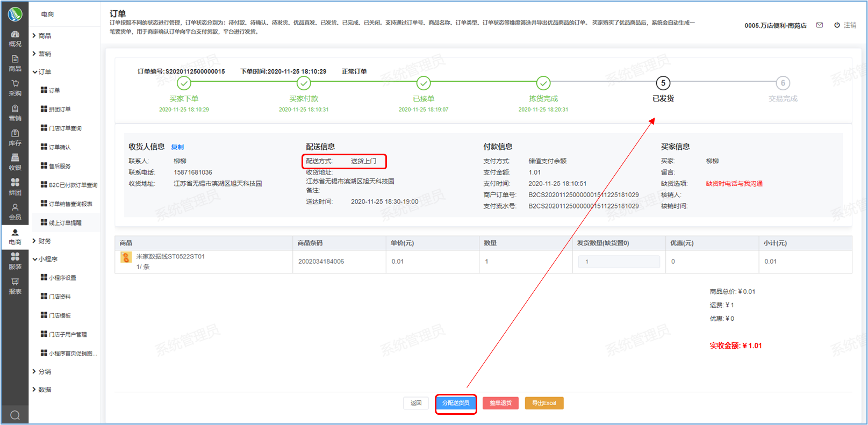868x425 pixels.
Task: Click the 返回 back button
Action: pyautogui.click(x=416, y=403)
